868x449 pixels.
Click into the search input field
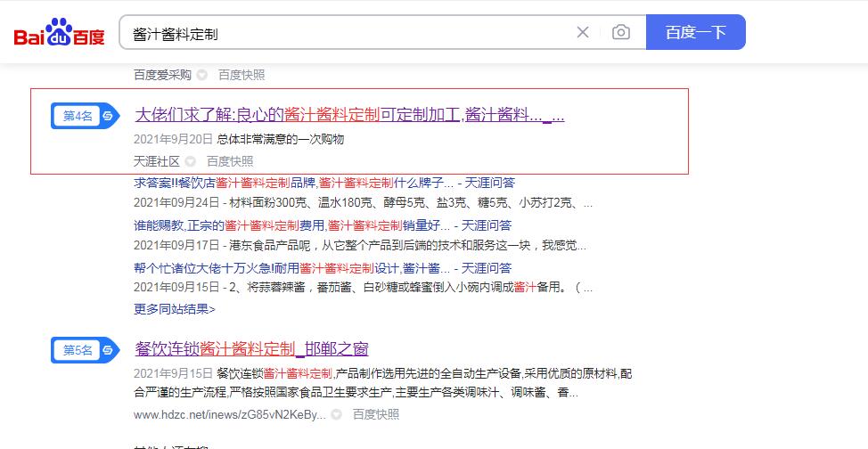[348, 33]
